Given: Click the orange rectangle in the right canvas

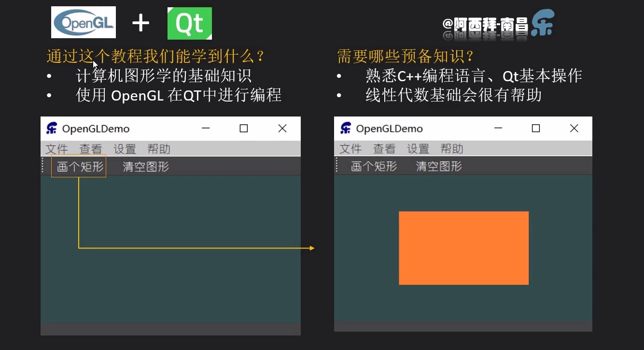Looking at the screenshot, I should click(x=463, y=248).
